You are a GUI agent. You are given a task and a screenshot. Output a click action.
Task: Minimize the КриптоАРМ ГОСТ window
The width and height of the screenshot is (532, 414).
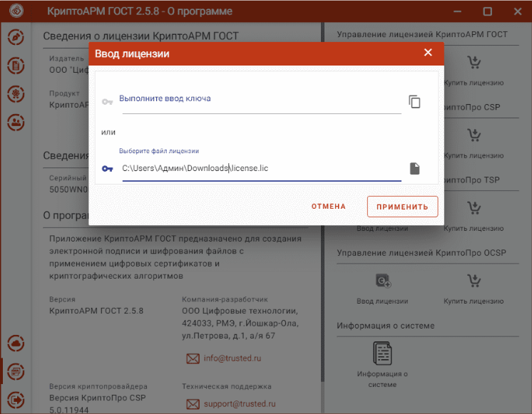(x=457, y=11)
